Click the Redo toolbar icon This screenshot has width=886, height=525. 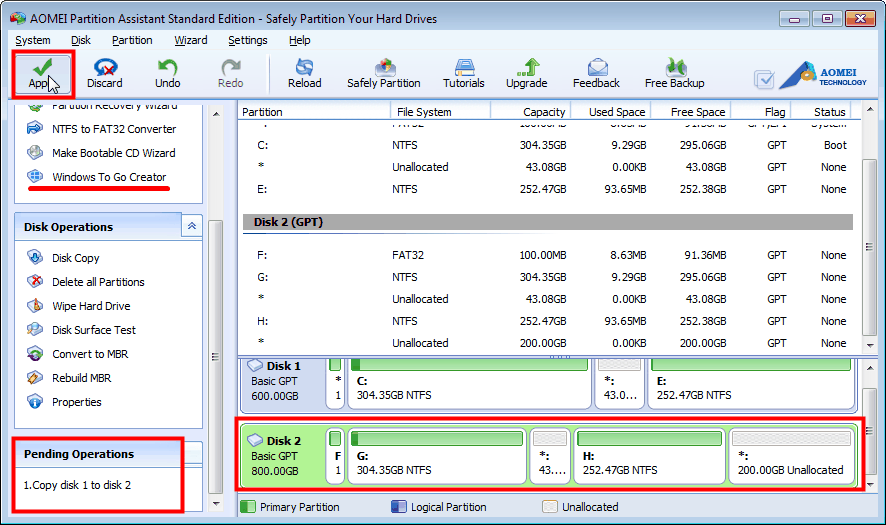(231, 74)
